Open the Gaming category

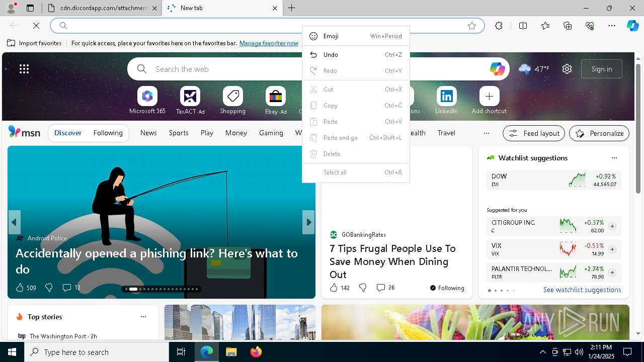coord(271,133)
